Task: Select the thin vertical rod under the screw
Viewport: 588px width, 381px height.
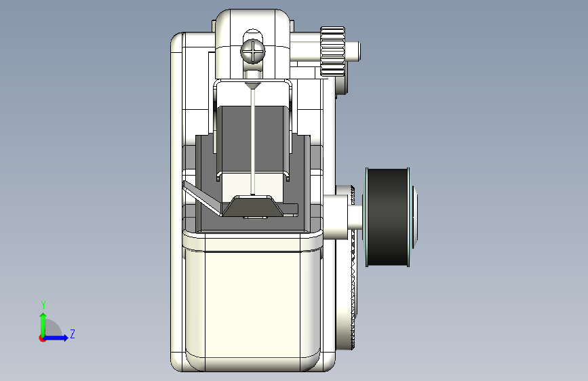Action: pyautogui.click(x=253, y=142)
